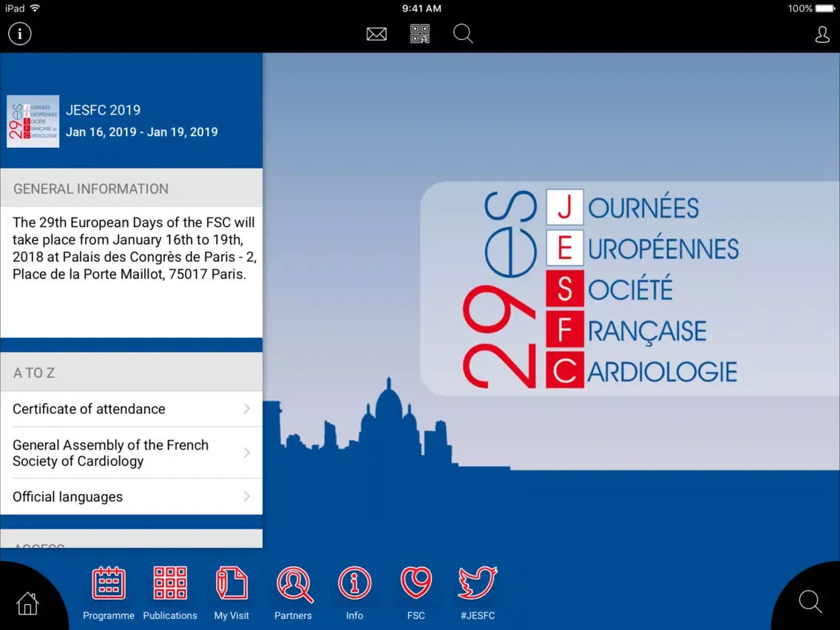Open the FSC heart icon
Screen dimensions: 840x630
(x=416, y=583)
